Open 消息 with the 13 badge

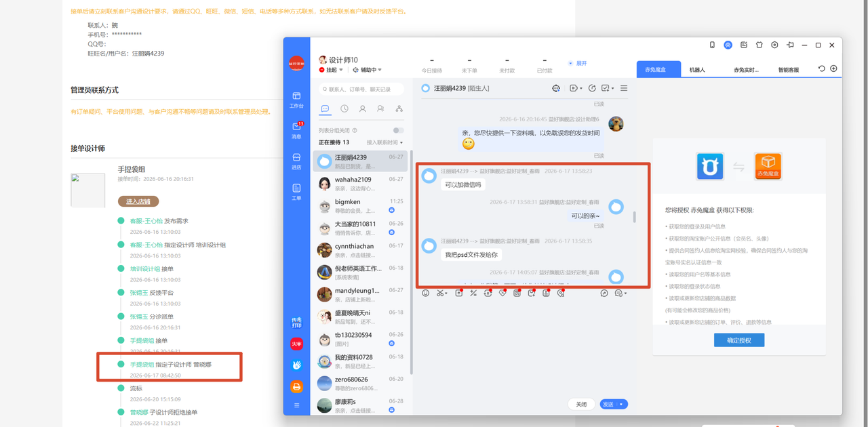[x=296, y=130]
